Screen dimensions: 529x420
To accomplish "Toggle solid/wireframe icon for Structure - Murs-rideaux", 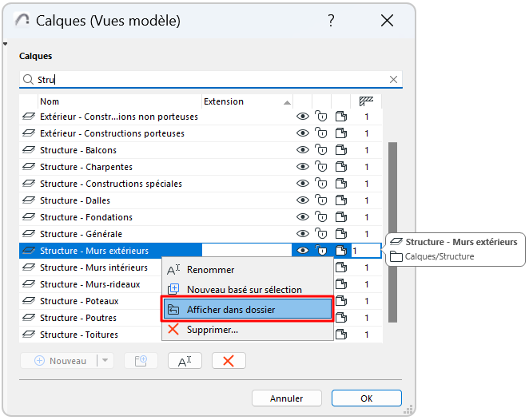I will pos(341,283).
